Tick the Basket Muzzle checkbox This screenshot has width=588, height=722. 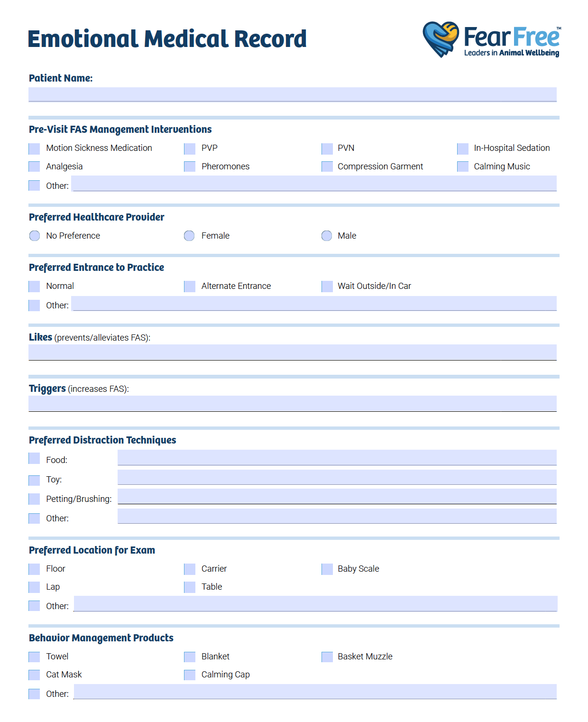(327, 657)
